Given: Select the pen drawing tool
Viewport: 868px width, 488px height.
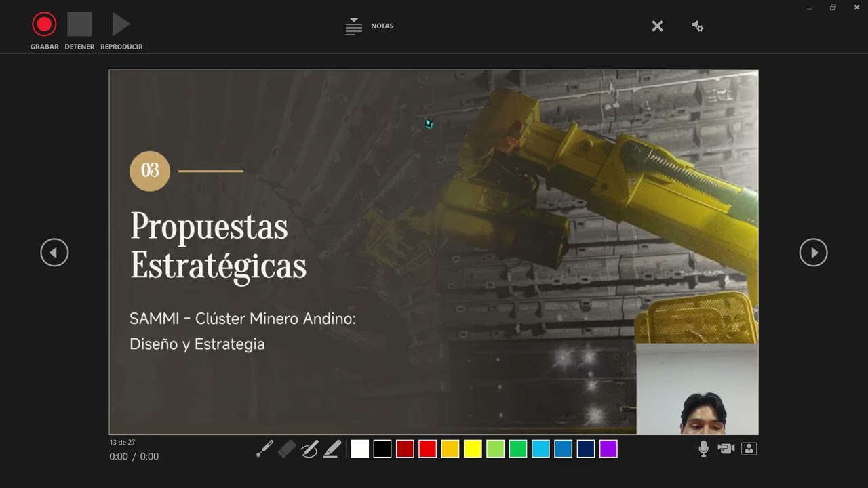Looking at the screenshot, I should point(309,449).
